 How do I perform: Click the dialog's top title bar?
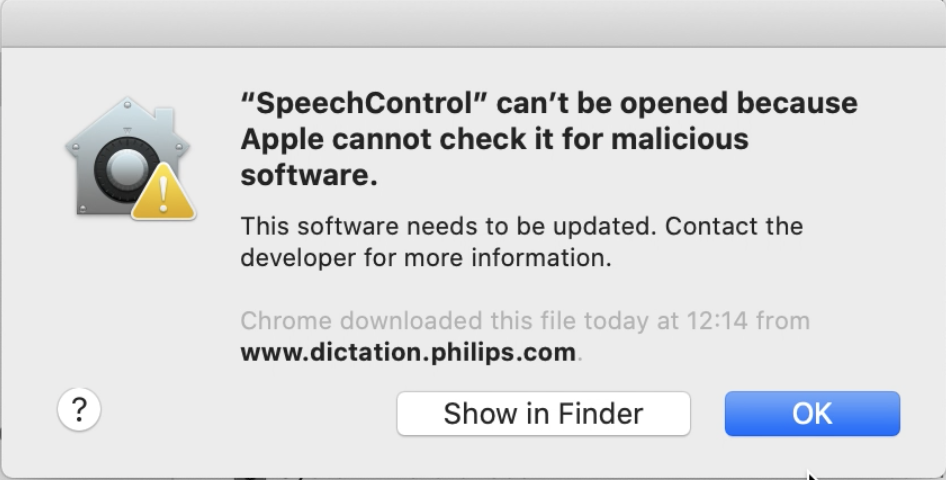(x=473, y=22)
